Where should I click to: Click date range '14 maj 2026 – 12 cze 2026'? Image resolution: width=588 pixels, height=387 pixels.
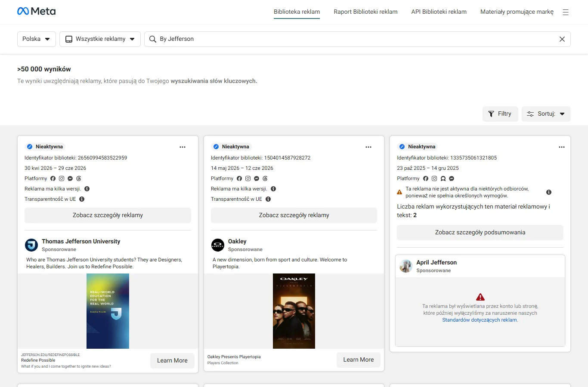click(x=242, y=168)
